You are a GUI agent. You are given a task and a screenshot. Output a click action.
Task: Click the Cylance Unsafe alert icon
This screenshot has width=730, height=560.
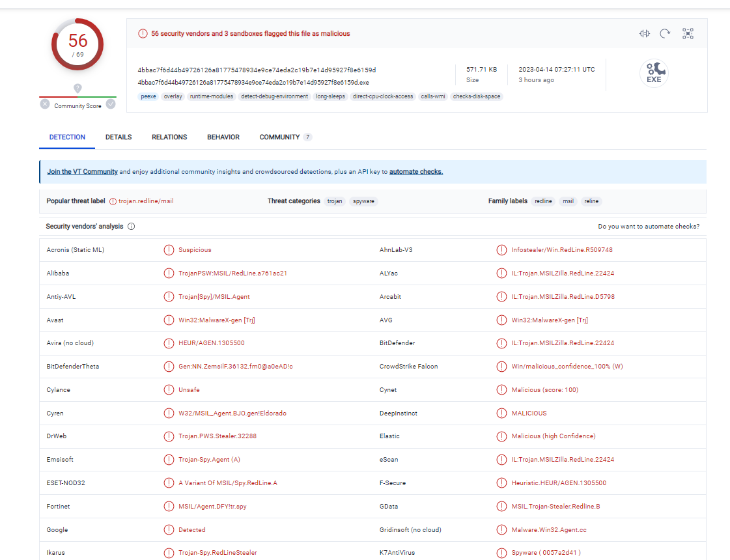(x=169, y=389)
